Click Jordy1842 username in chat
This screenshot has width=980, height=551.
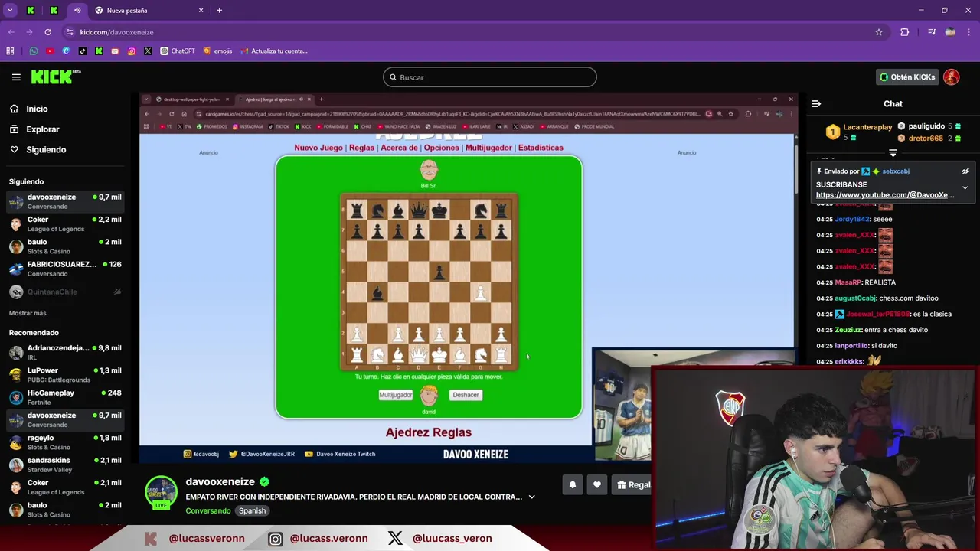(852, 219)
